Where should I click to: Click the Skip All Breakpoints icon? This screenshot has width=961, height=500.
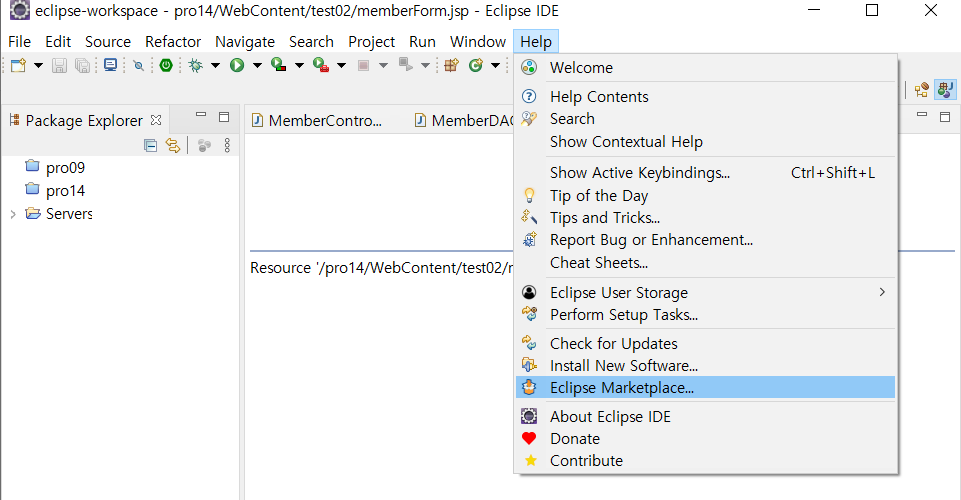click(x=139, y=66)
